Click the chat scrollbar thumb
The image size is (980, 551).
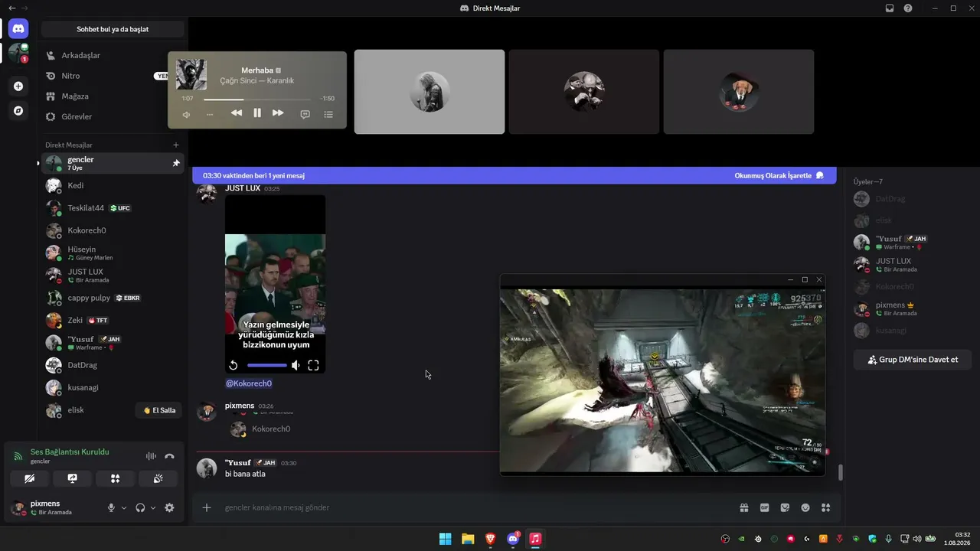tap(840, 473)
